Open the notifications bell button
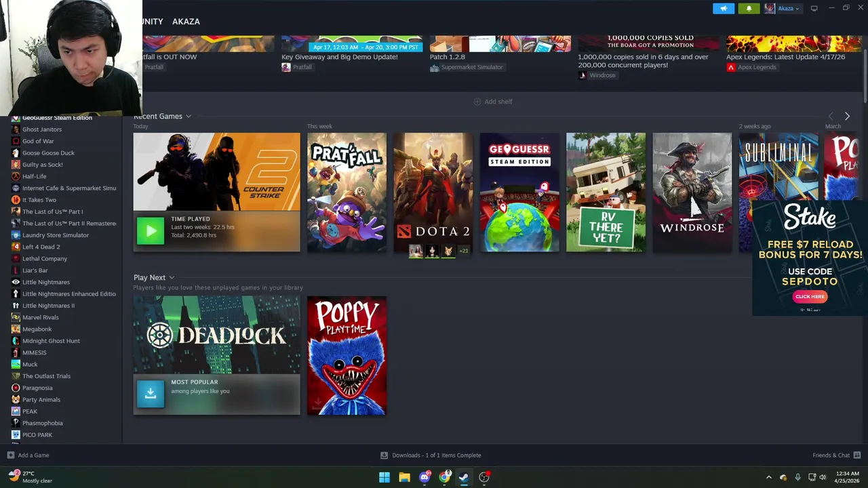868x488 pixels. coord(749,8)
